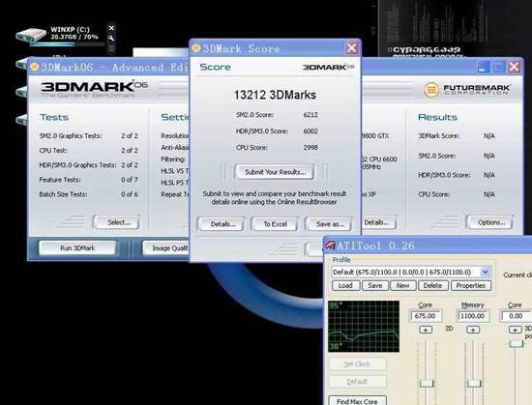Click the plus button under 2D Core 675.00
Image resolution: width=532 pixels, height=405 pixels.
pyautogui.click(x=426, y=330)
